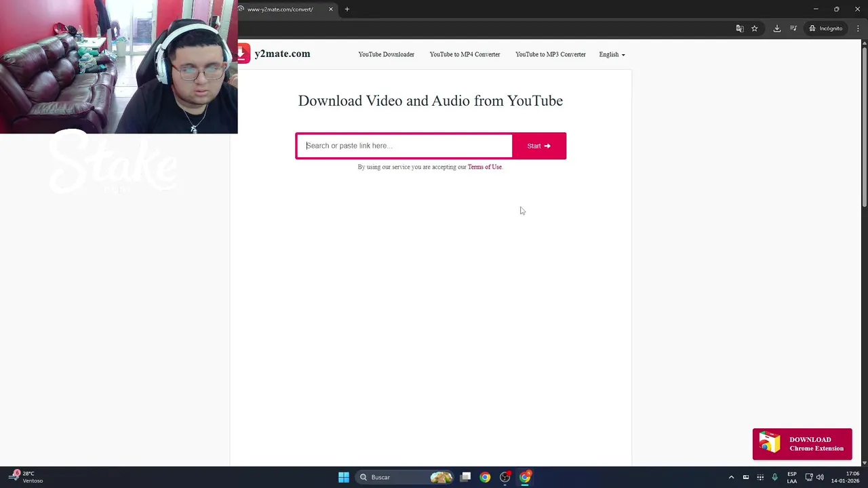Viewport: 868px width, 488px height.
Task: Click the microphone tray icon
Action: (774, 477)
